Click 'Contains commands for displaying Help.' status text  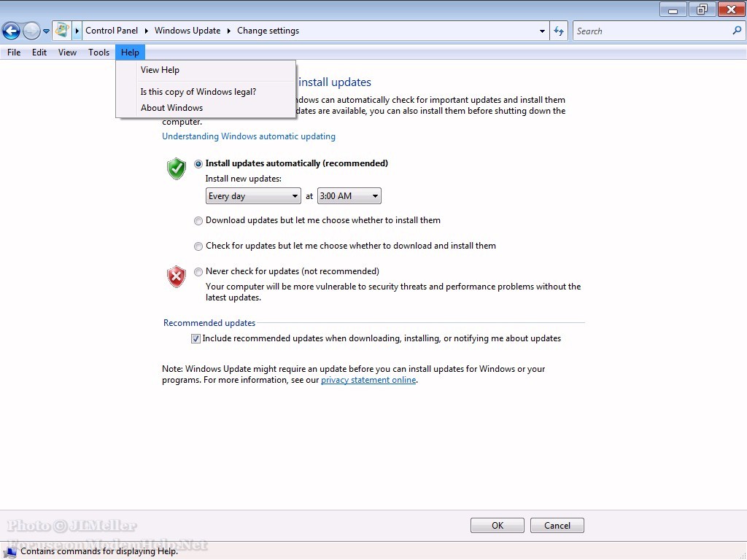(x=99, y=551)
